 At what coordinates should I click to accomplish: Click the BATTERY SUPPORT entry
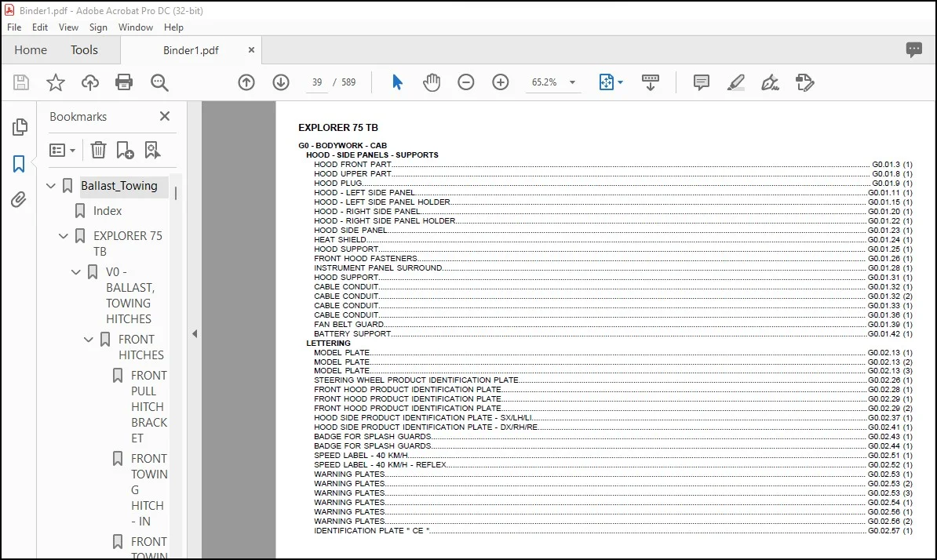pos(613,334)
